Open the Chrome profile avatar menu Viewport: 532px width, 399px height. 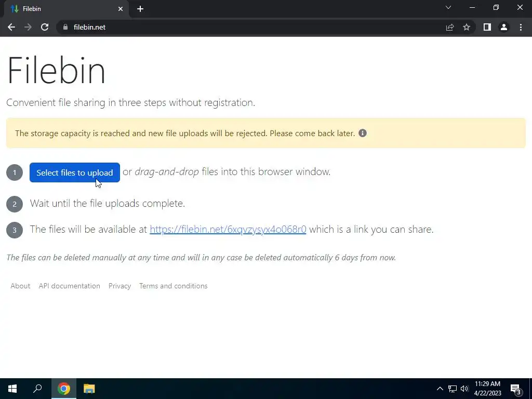coord(504,27)
